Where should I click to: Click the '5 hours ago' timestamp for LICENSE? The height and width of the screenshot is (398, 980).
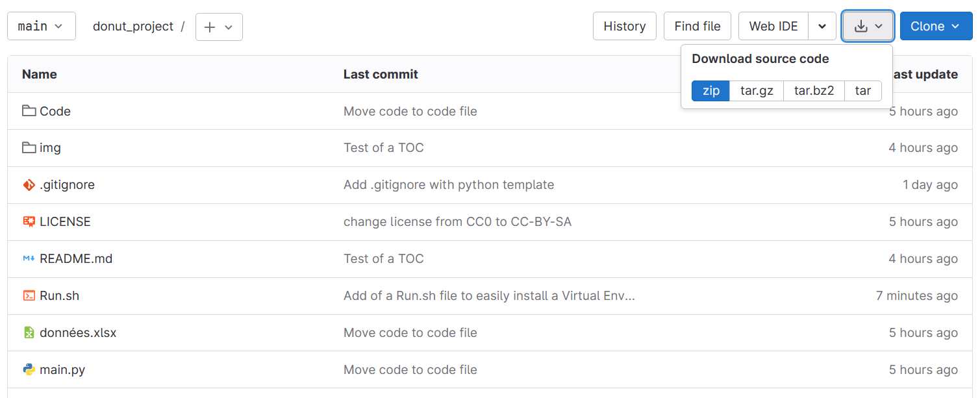pos(923,221)
